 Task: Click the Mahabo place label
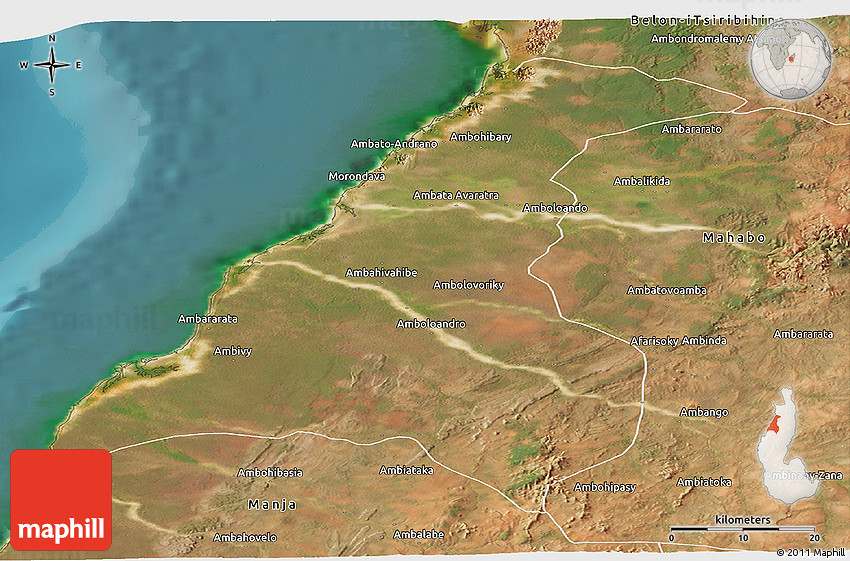point(734,238)
